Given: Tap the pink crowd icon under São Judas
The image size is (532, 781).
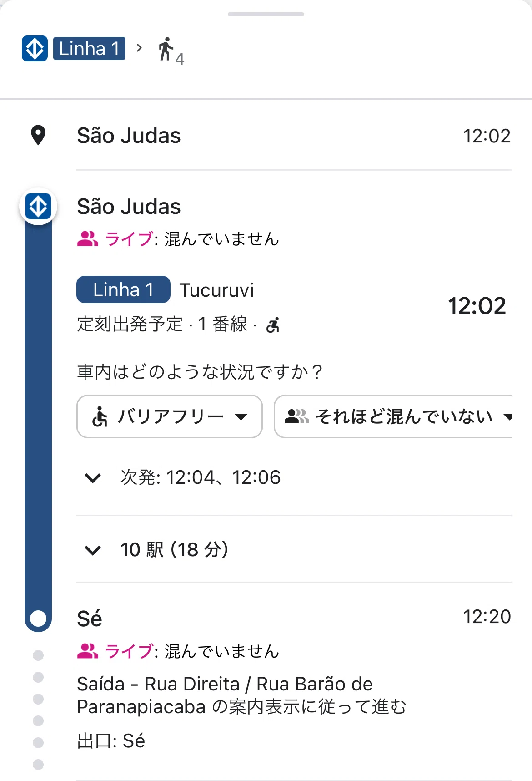Looking at the screenshot, I should 88,238.
